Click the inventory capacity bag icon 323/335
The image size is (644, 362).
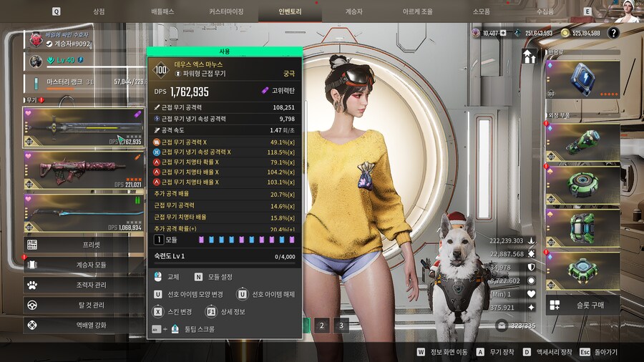click(501, 326)
